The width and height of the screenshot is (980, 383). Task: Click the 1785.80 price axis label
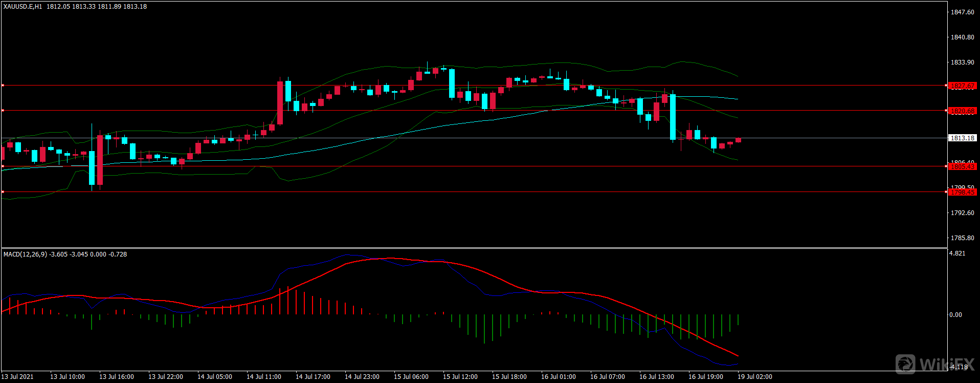click(962, 238)
